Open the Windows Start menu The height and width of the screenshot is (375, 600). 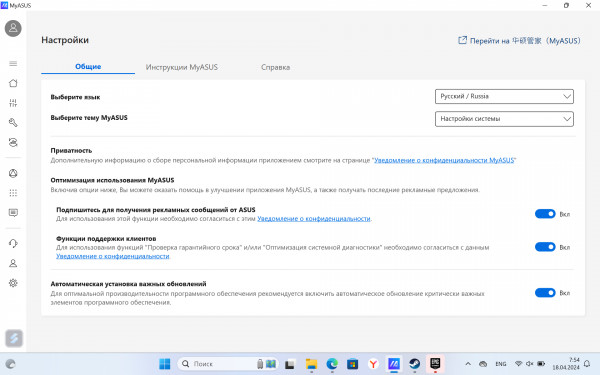point(165,364)
